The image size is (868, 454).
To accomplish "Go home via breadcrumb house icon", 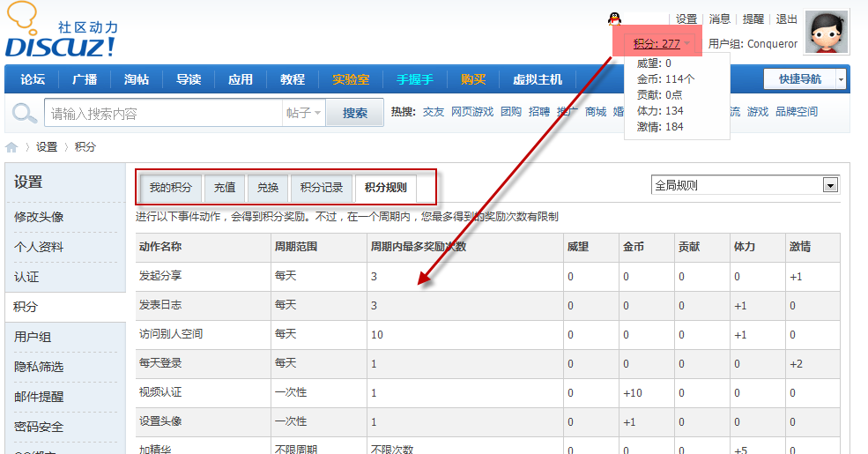I will [11, 147].
